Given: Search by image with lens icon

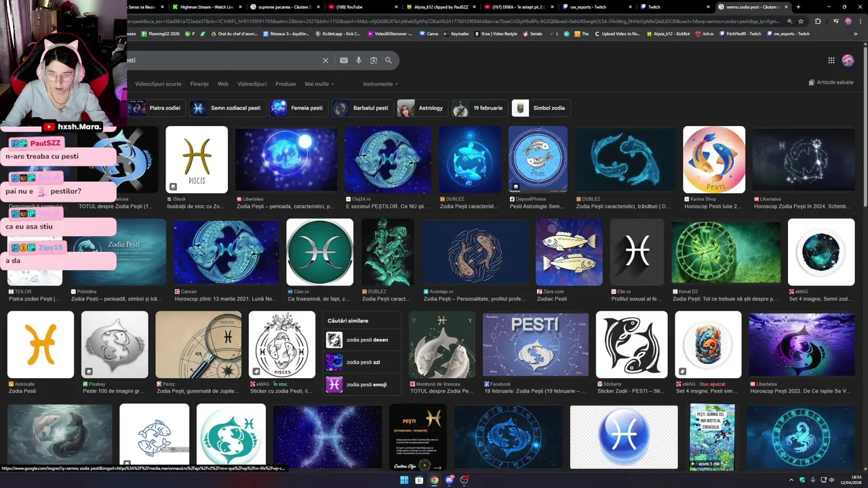Looking at the screenshot, I should click(374, 60).
